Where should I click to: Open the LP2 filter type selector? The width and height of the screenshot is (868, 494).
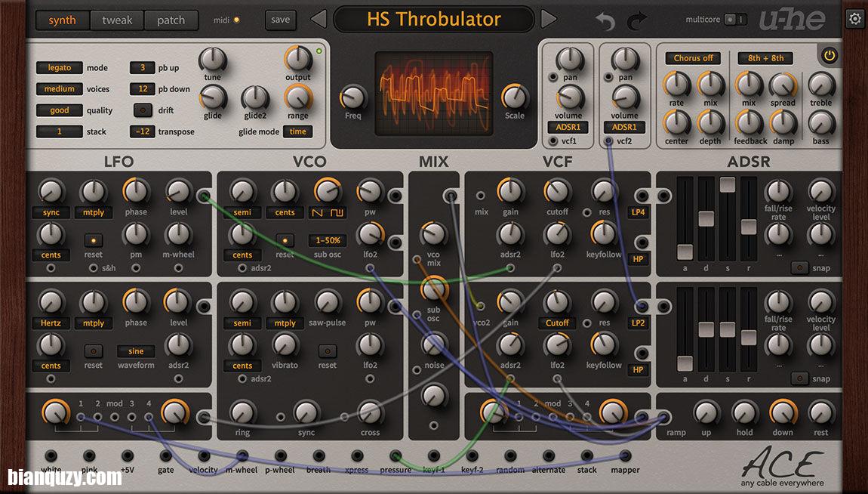(639, 323)
